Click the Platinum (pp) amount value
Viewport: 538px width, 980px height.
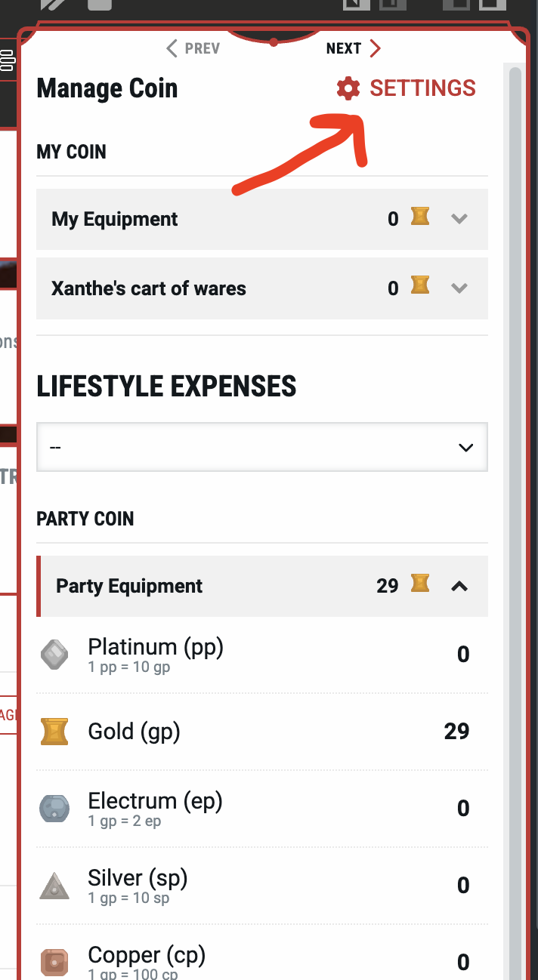(x=463, y=655)
